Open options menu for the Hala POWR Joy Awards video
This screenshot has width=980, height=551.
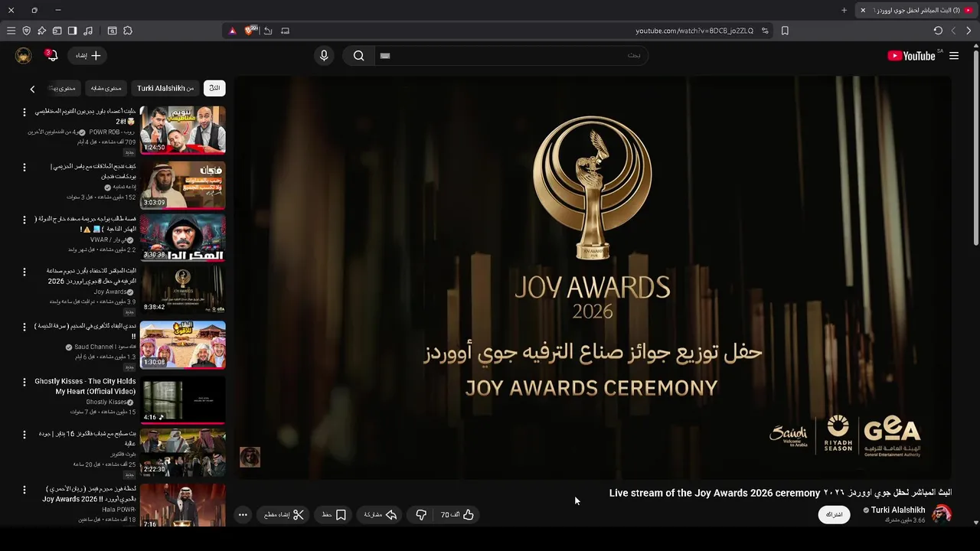tap(24, 490)
